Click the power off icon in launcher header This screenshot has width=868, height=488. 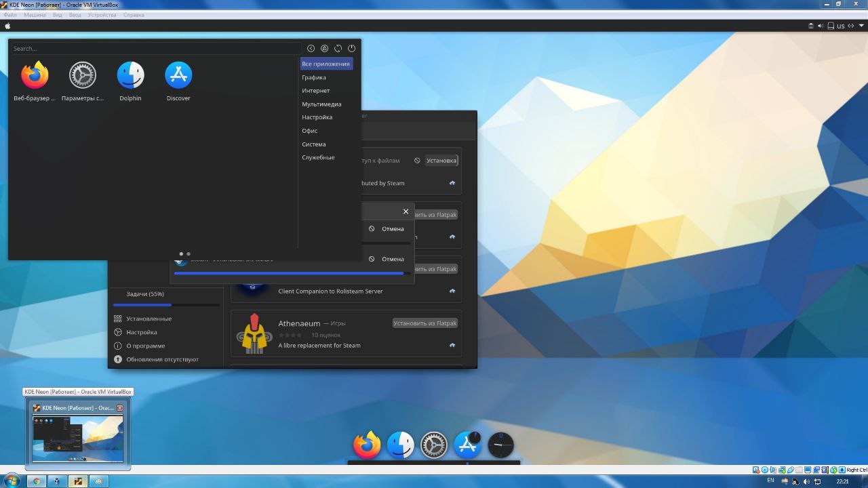coord(351,48)
